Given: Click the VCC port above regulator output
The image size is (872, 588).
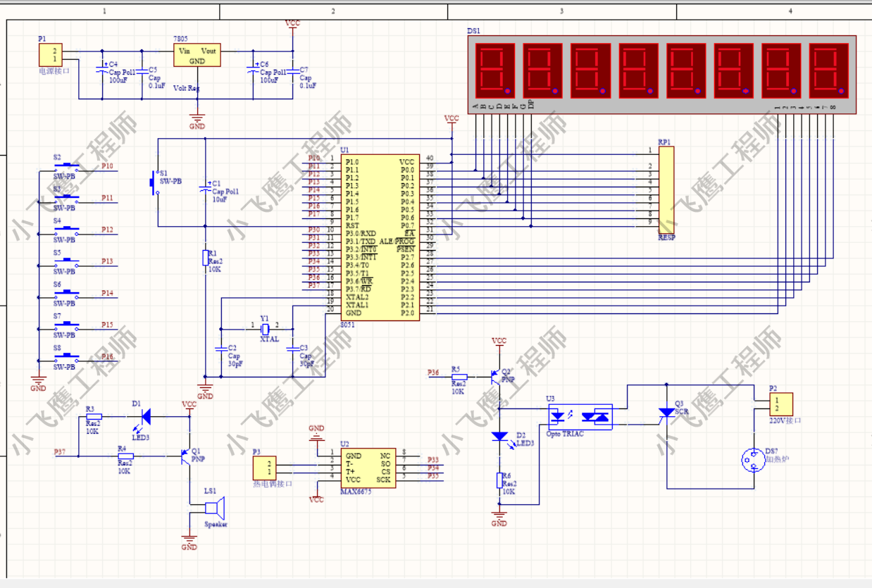Looking at the screenshot, I should click(292, 25).
